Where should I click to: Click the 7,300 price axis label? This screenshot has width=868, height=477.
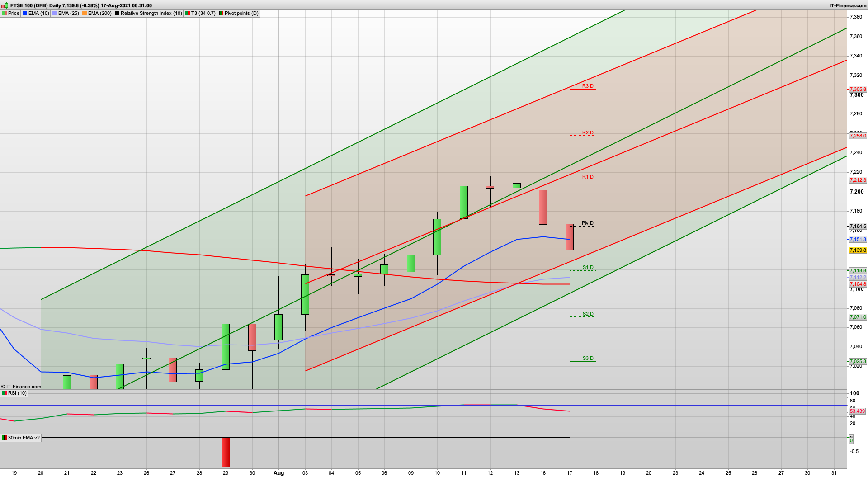[x=857, y=95]
